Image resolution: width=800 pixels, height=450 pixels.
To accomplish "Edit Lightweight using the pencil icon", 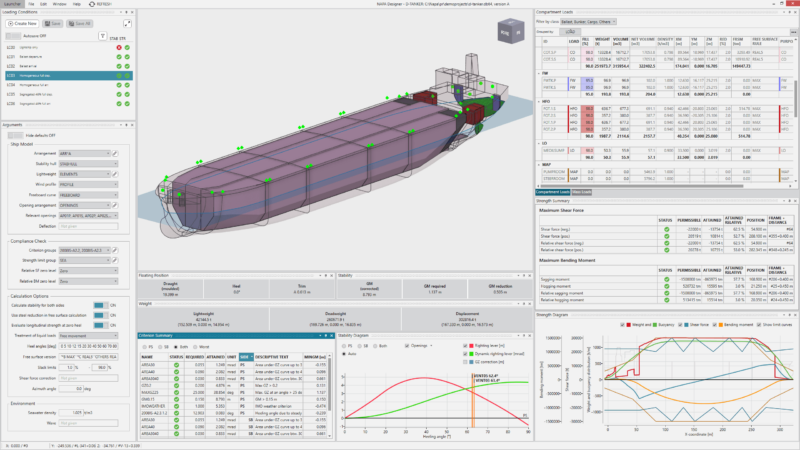I will click(x=115, y=174).
